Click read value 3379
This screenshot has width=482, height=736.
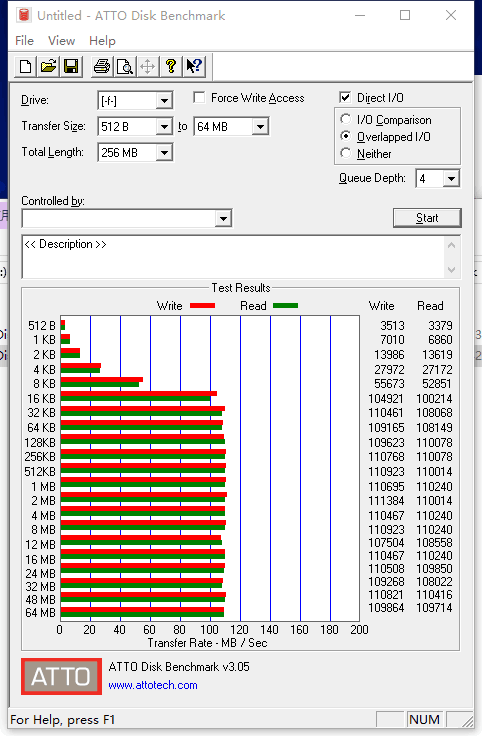click(x=440, y=325)
